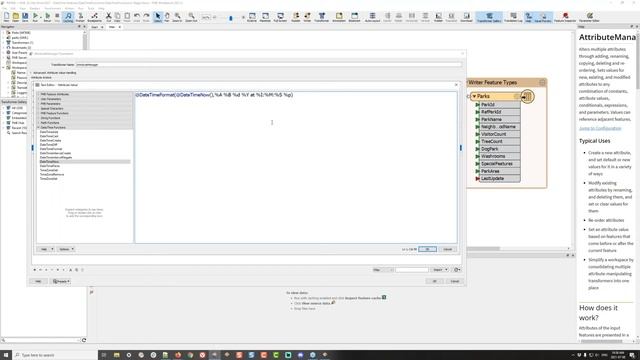Activate the Pan hand tool
This screenshot has width=640, height=360.
(167, 17)
